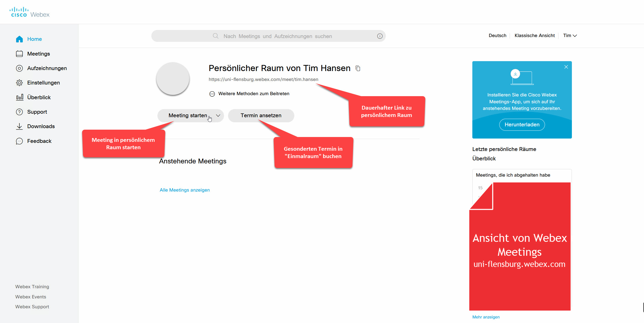The width and height of the screenshot is (644, 323).
Task: Open the Feedback speech bubble icon
Action: [19, 141]
